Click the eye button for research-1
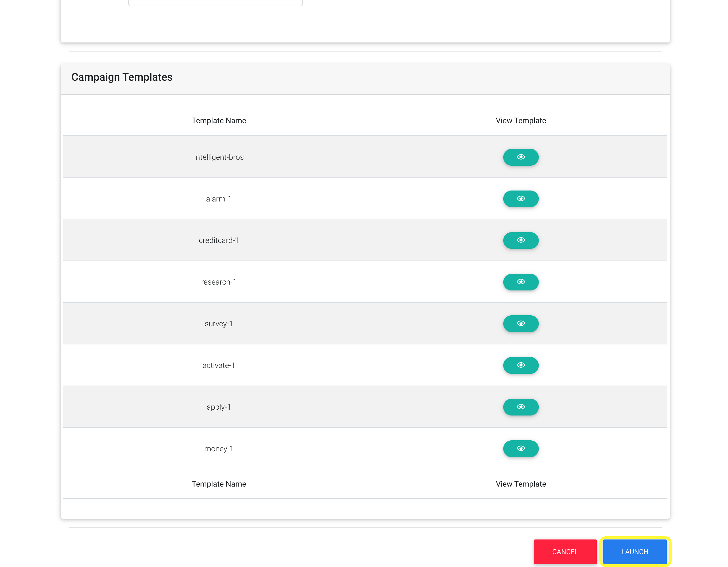728x567 pixels. pyautogui.click(x=521, y=282)
